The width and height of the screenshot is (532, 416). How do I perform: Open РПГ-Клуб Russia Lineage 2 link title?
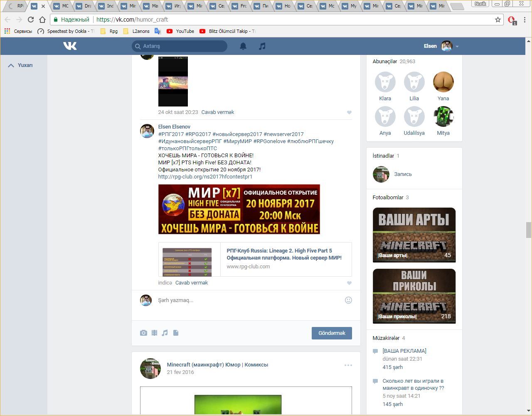pos(284,254)
